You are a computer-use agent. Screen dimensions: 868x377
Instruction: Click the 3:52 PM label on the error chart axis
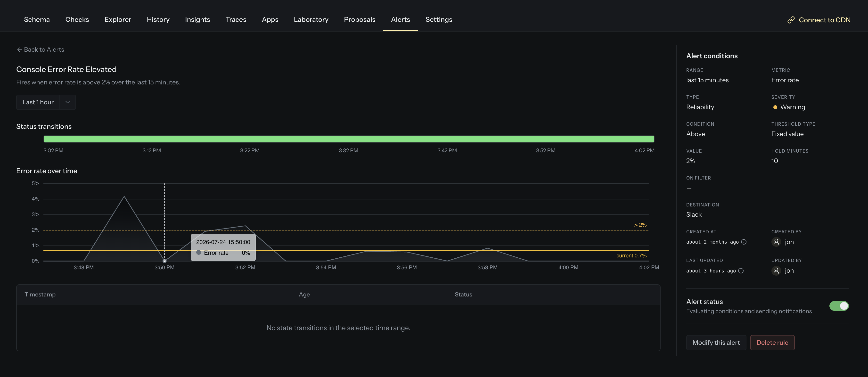245,268
